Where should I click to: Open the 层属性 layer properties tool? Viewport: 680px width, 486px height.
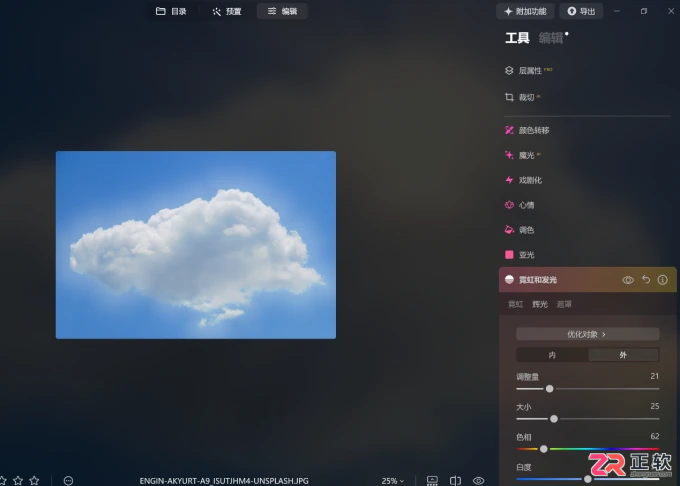tap(529, 70)
